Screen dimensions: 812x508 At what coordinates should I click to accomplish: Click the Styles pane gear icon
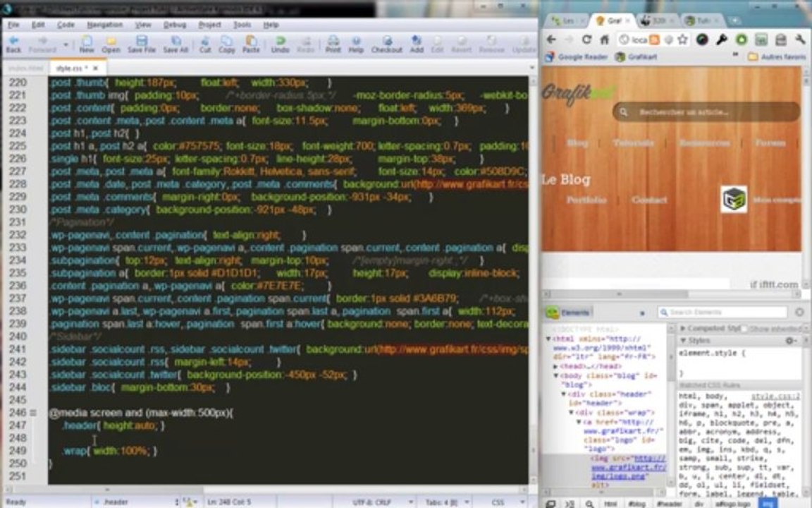click(x=789, y=341)
